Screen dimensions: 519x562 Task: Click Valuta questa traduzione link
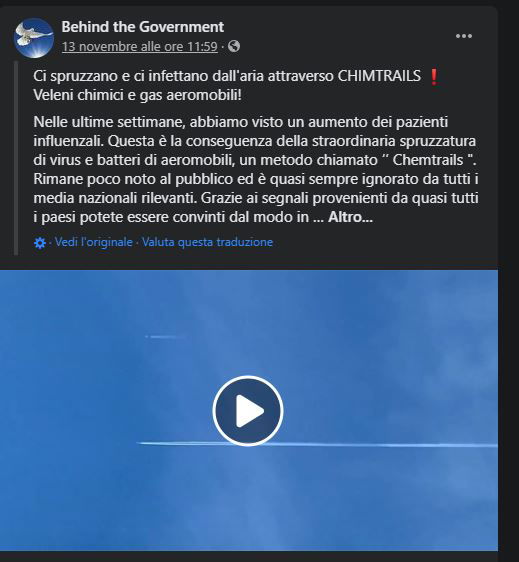(208, 242)
